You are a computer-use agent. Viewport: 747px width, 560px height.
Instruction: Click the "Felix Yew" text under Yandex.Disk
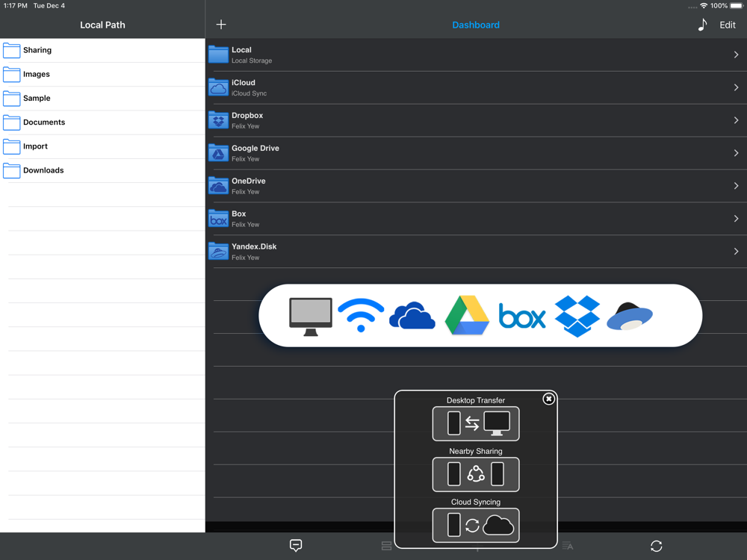[x=245, y=258]
